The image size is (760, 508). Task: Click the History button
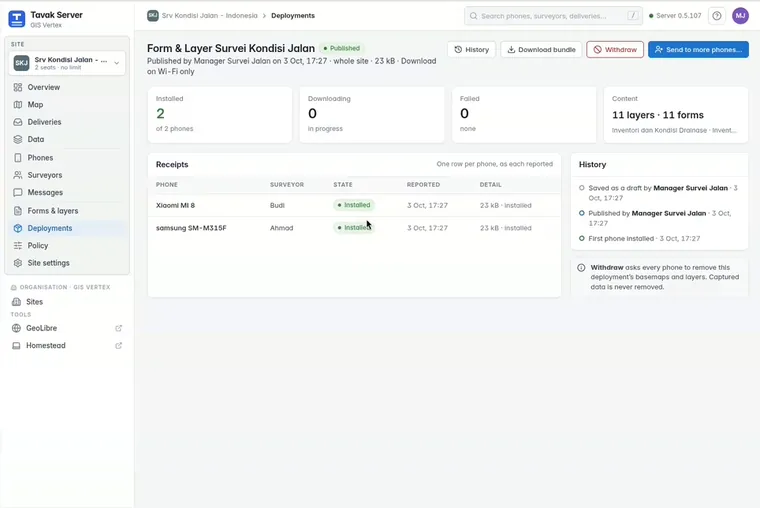472,49
